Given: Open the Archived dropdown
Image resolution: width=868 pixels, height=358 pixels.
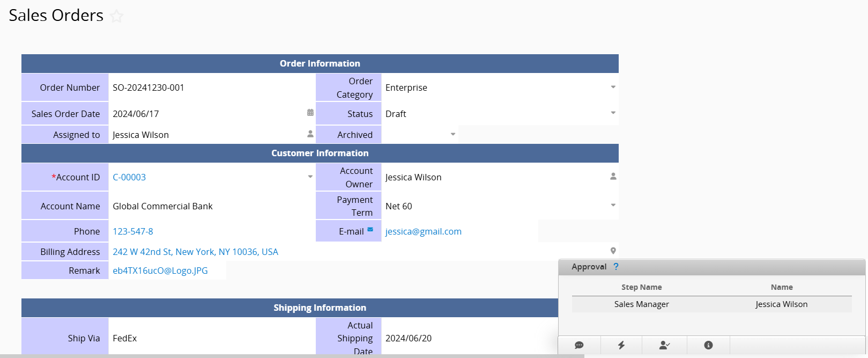Looking at the screenshot, I should [x=453, y=134].
